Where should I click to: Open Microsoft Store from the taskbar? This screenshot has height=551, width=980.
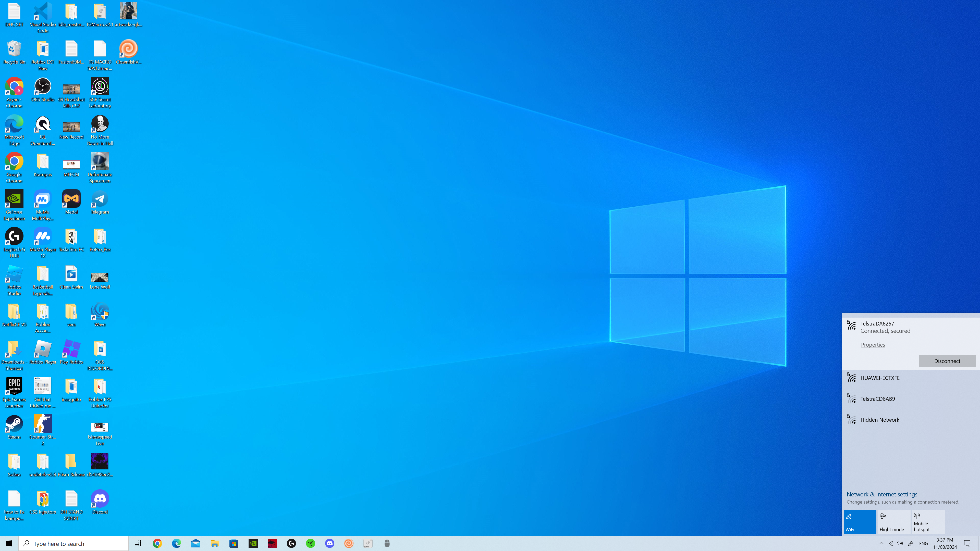point(234,543)
